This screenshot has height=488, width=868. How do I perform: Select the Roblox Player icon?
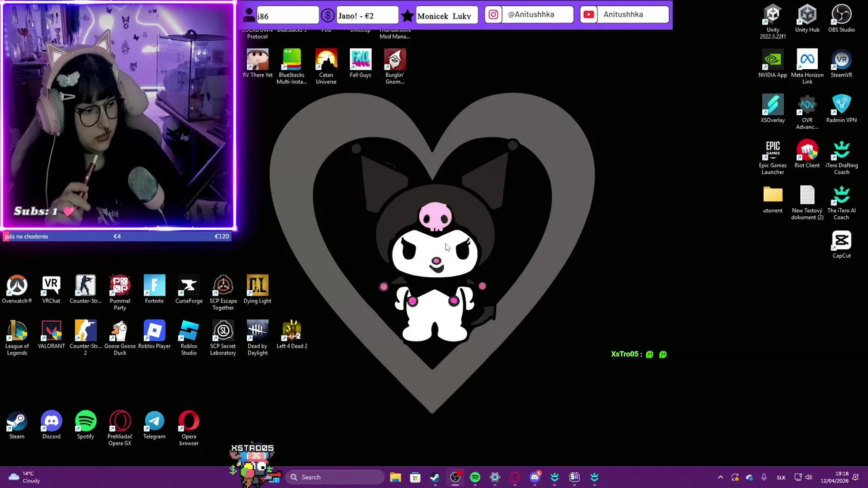(154, 335)
